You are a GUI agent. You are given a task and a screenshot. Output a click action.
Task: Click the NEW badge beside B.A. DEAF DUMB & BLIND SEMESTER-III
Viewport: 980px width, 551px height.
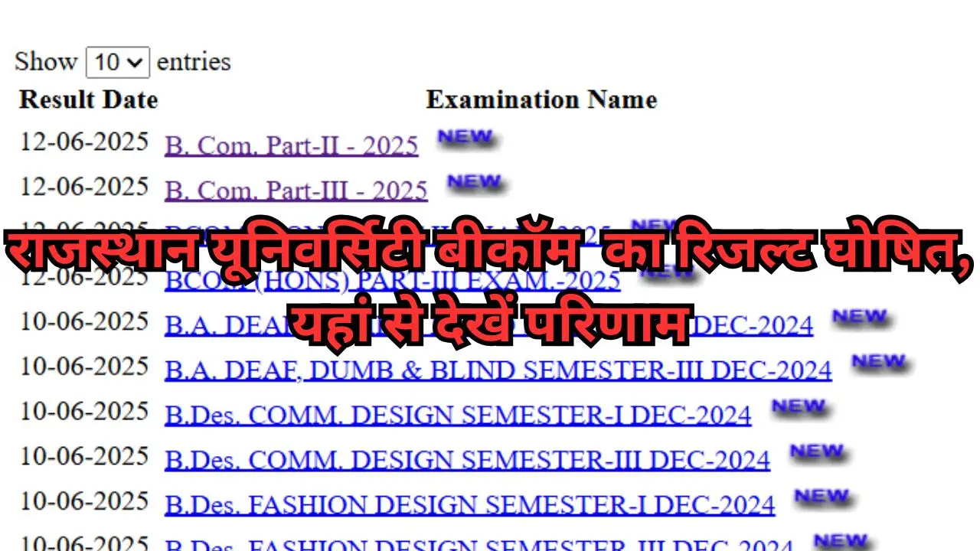(879, 363)
